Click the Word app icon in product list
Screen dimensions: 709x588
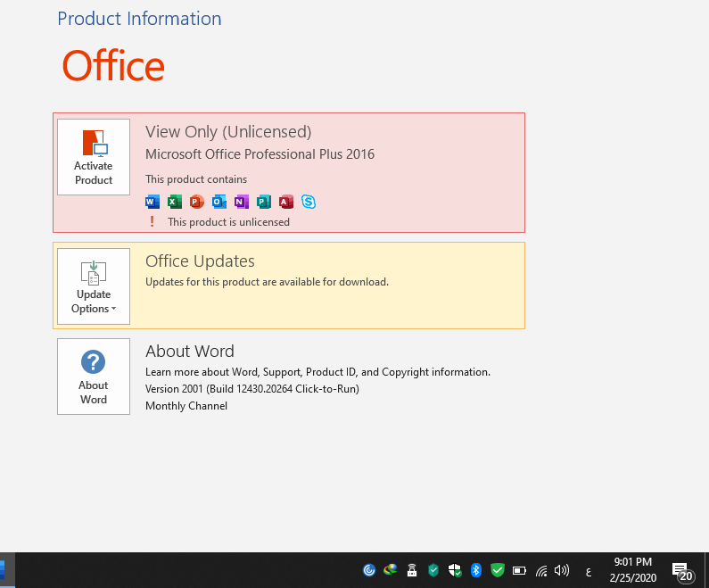[x=153, y=202]
